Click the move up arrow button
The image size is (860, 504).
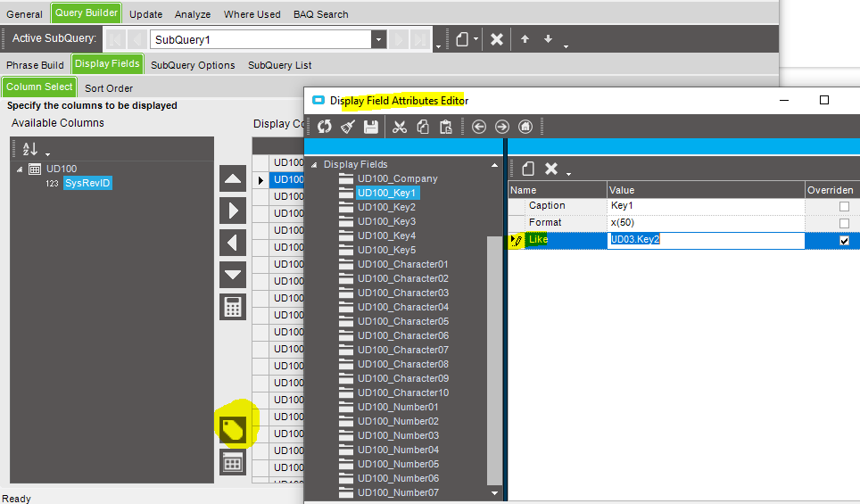click(233, 178)
